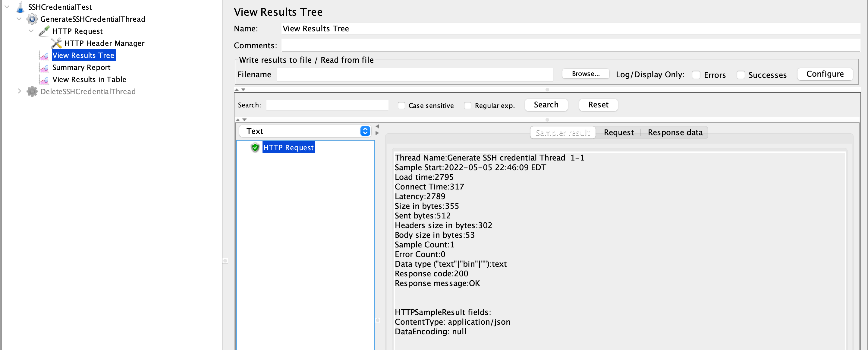Click the Summary Report graph icon
The width and height of the screenshot is (868, 350).
(44, 68)
